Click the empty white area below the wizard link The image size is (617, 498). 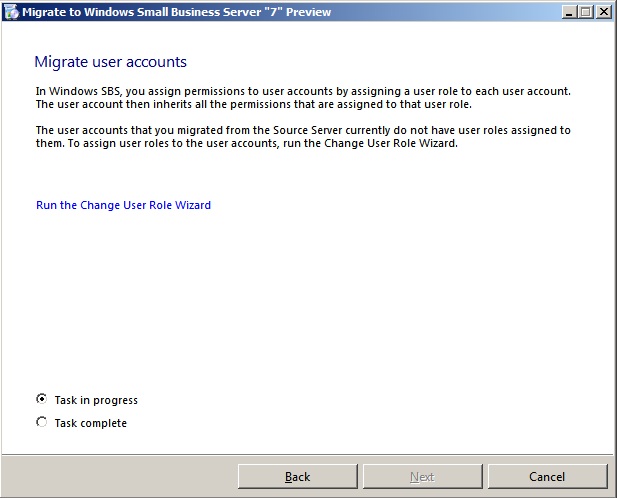[300, 300]
